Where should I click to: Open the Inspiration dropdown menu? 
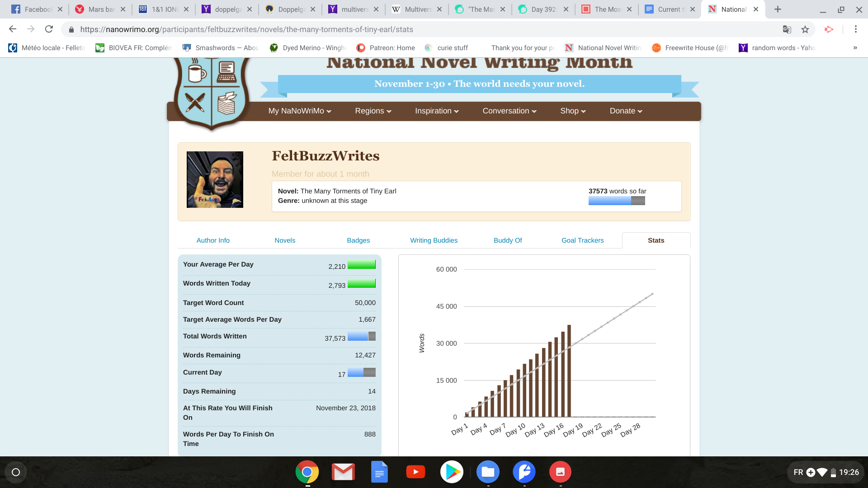click(x=437, y=111)
